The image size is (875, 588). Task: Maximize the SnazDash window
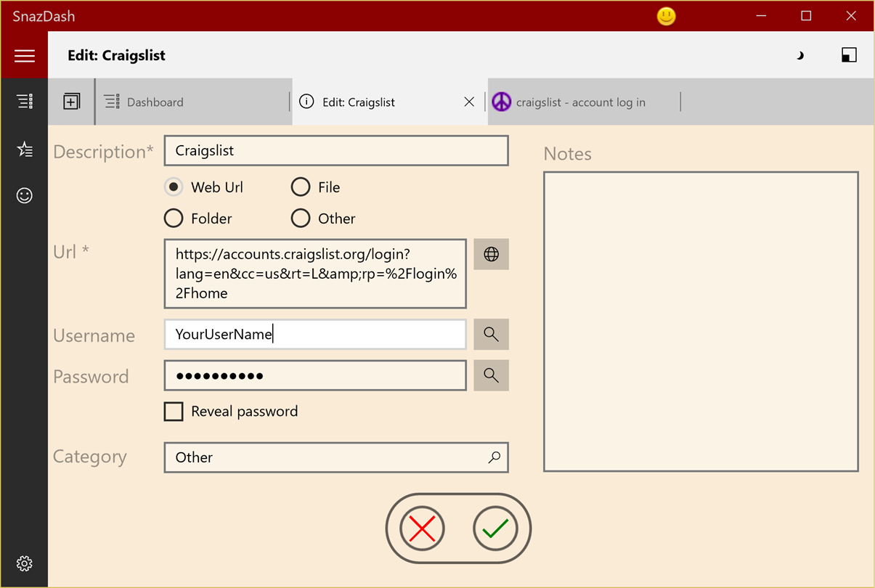[x=806, y=16]
